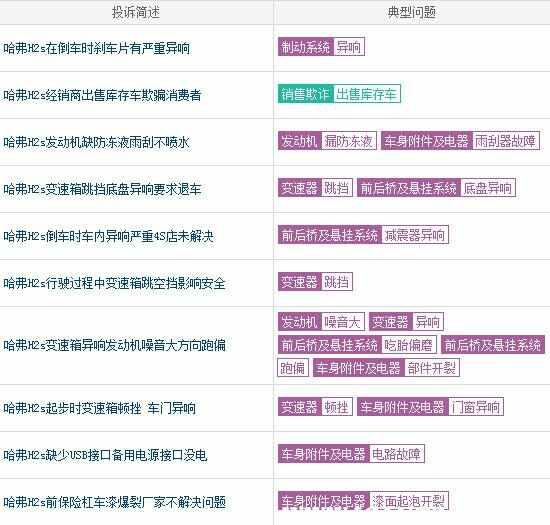Click the 部件开裂 tag
This screenshot has width=550, height=525.
pyautogui.click(x=432, y=367)
